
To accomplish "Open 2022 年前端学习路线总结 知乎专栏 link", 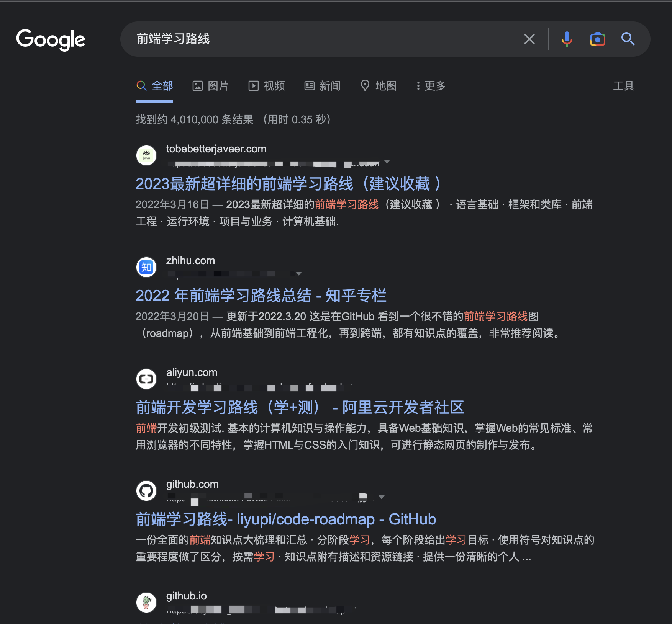I will [261, 296].
